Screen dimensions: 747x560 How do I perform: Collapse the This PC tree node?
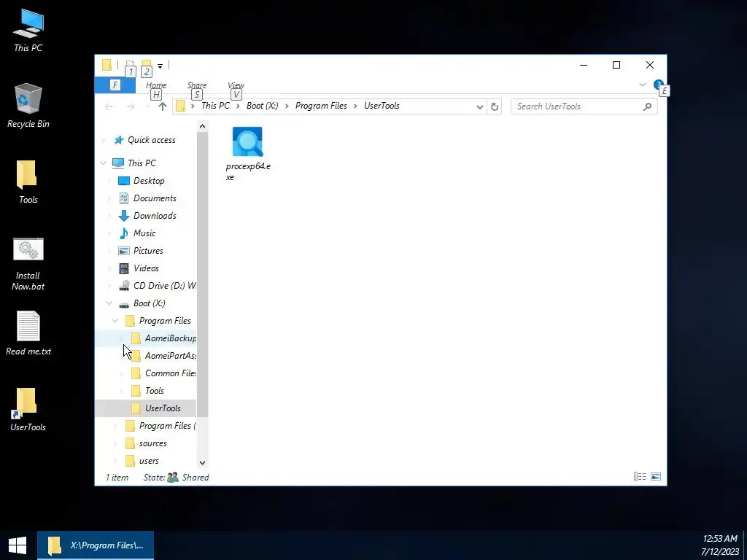point(104,163)
